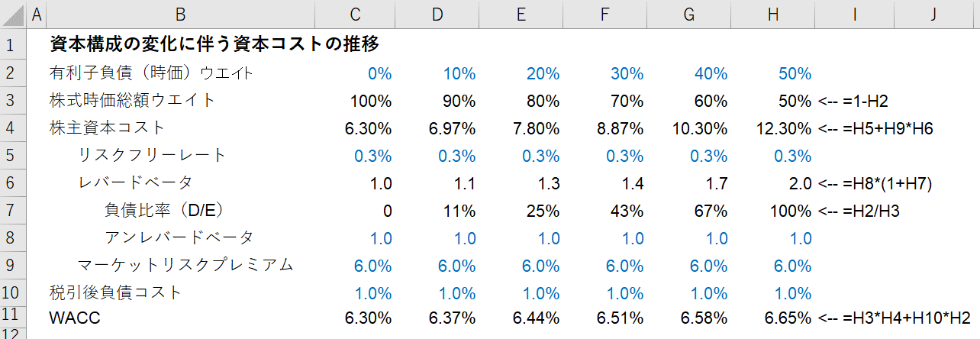The image size is (980, 339).
Task: Select the 税引後負債コスト label cell
Action: (115, 292)
